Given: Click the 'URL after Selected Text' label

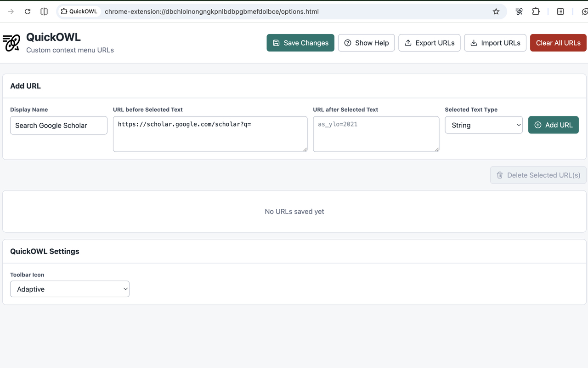Looking at the screenshot, I should click(x=345, y=109).
